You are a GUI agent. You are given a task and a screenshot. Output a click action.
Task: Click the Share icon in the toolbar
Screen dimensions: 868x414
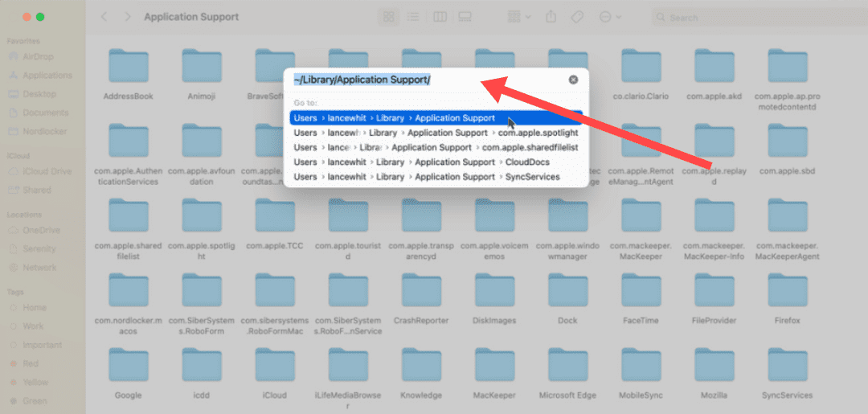(551, 17)
